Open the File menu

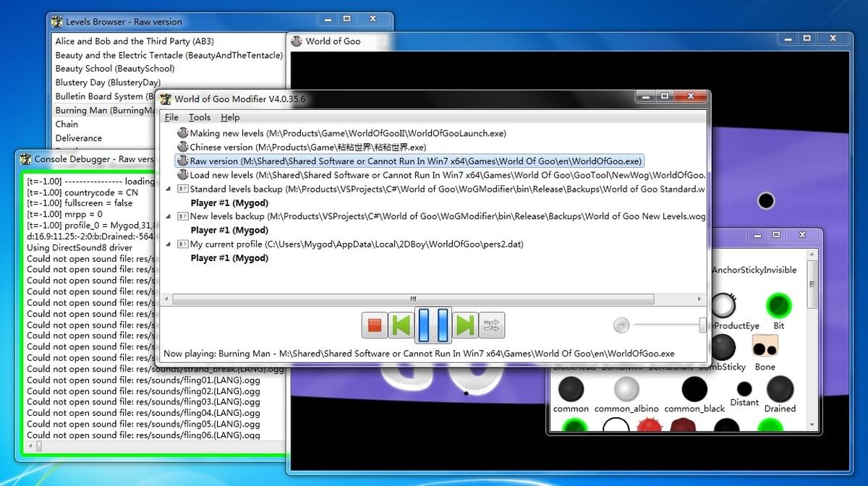[x=171, y=117]
